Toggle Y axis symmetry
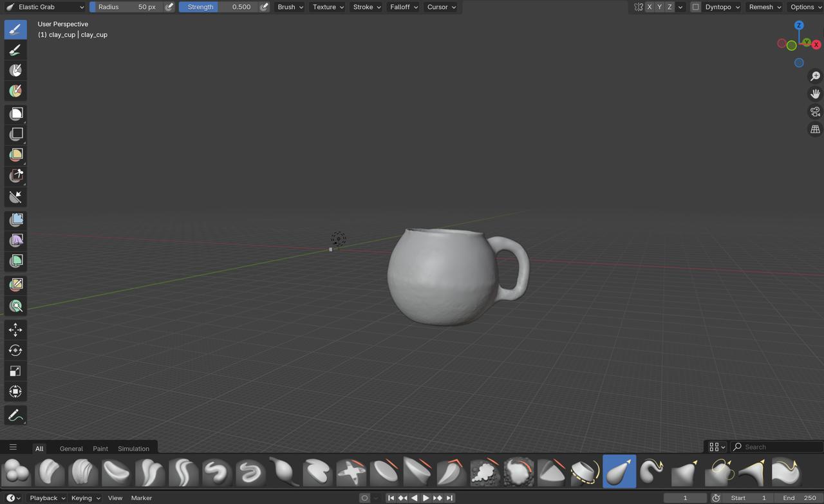824x504 pixels. [x=659, y=7]
